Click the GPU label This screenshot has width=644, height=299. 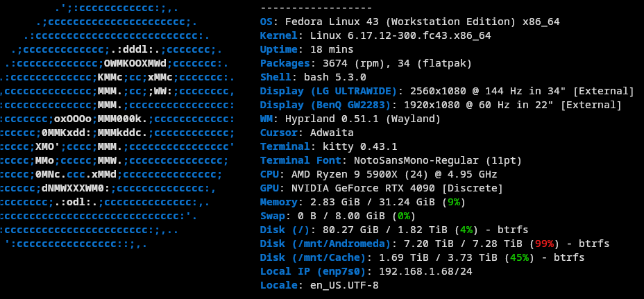269,189
